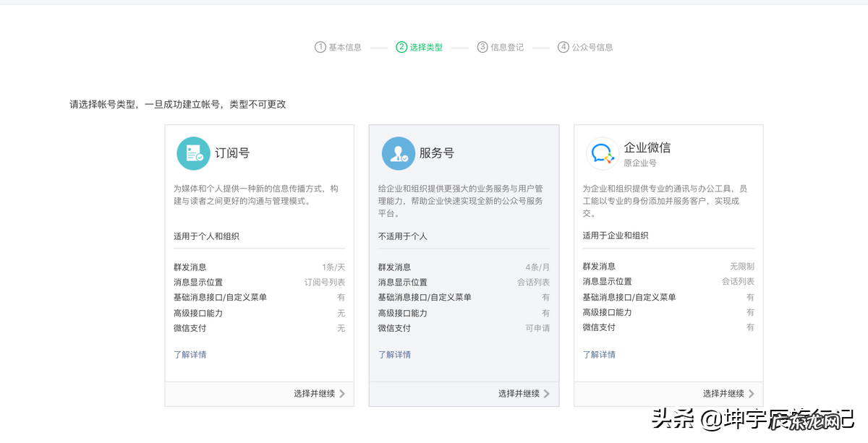Click step 1 基本信息 circle icon
The height and width of the screenshot is (443, 868).
319,46
